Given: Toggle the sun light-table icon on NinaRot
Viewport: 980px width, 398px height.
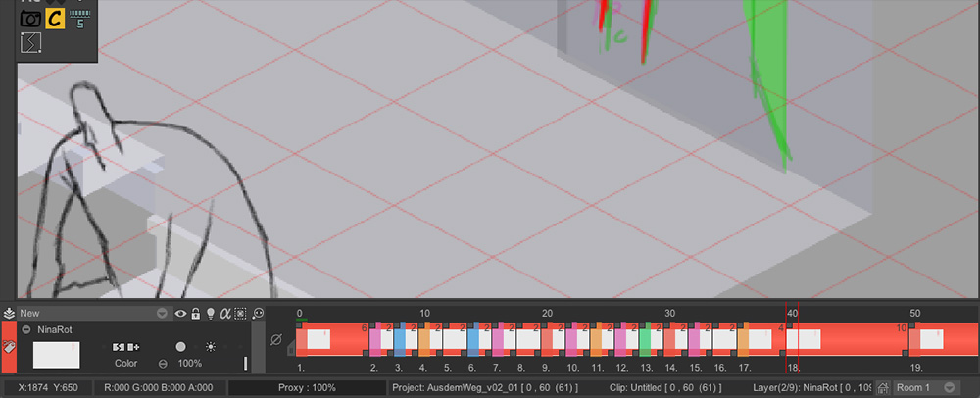Looking at the screenshot, I should [x=211, y=347].
